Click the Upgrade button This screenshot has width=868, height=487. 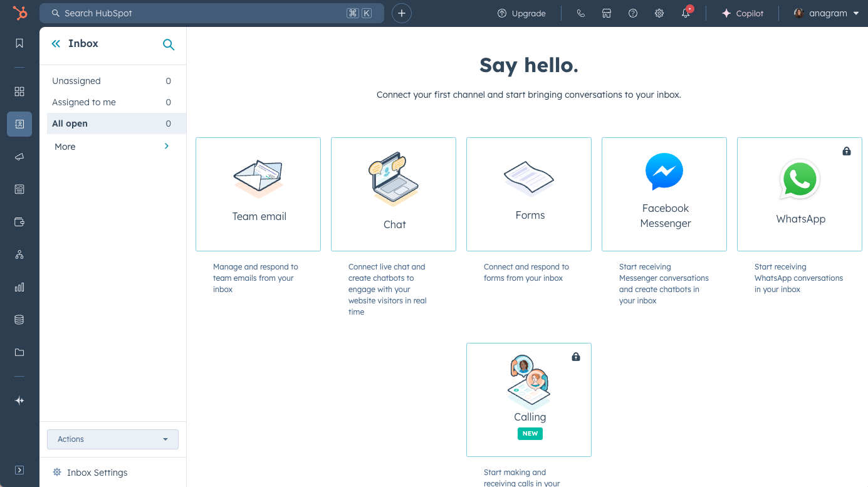click(x=521, y=13)
